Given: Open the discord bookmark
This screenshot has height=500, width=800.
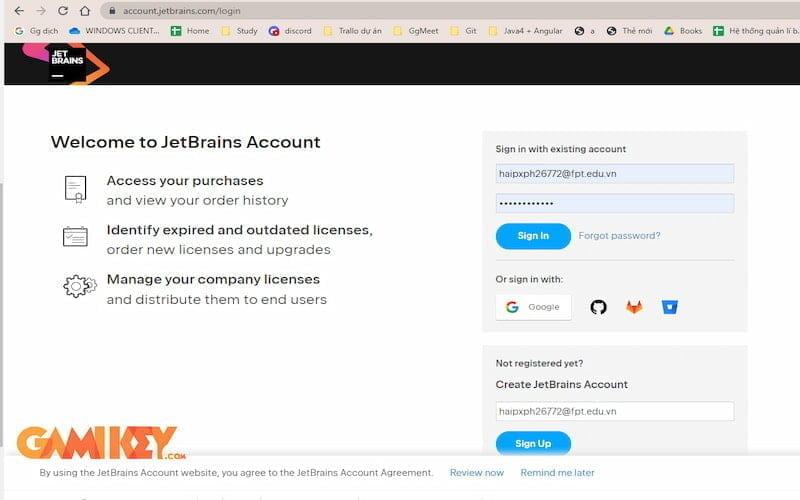Looking at the screenshot, I should coord(290,31).
